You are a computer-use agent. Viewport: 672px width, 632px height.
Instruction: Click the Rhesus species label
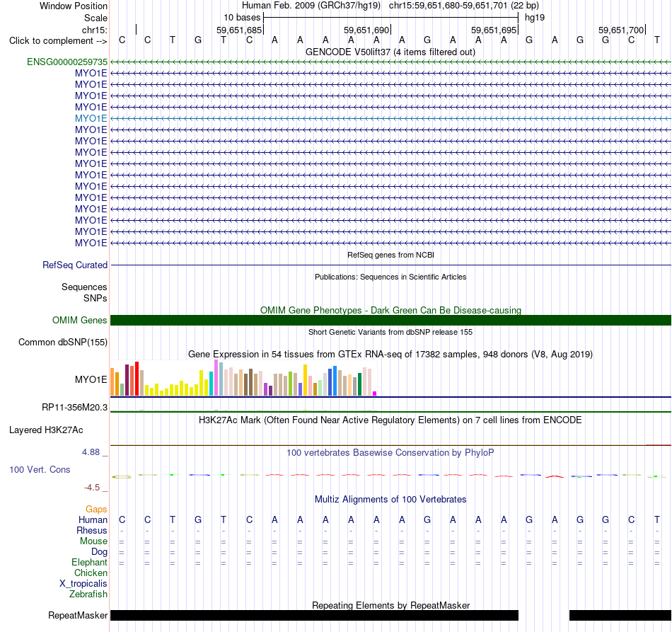[92, 530]
